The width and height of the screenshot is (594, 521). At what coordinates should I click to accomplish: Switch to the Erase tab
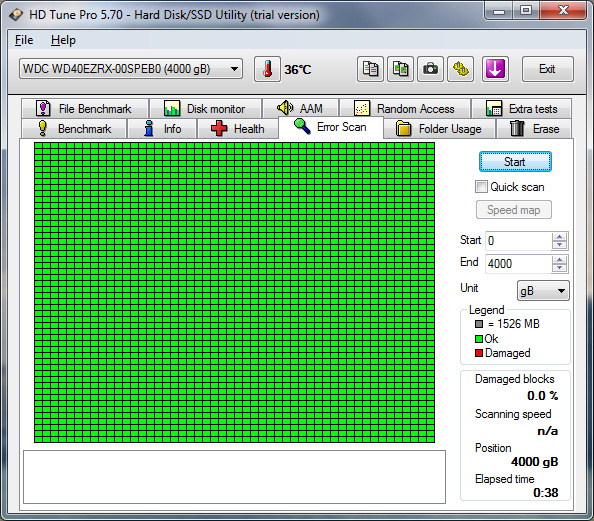[534, 129]
